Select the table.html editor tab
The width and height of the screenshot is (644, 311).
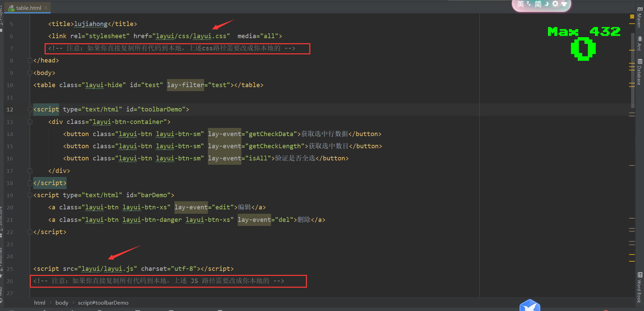28,8
